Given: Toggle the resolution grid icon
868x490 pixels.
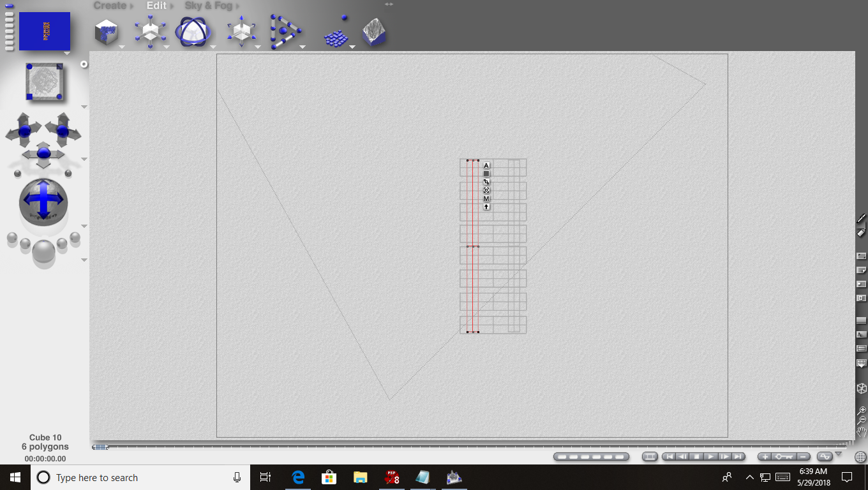Looking at the screenshot, I should pyautogui.click(x=862, y=363).
